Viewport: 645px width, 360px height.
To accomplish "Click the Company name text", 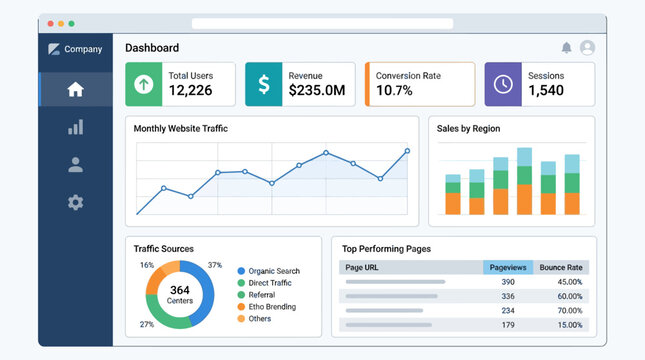I will click(83, 49).
